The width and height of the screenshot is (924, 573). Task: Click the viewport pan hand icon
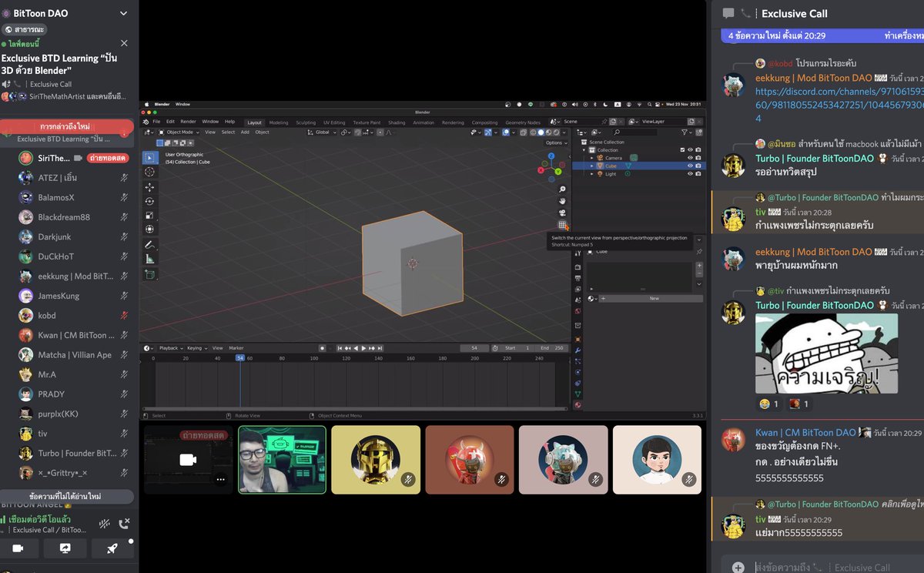pos(562,201)
